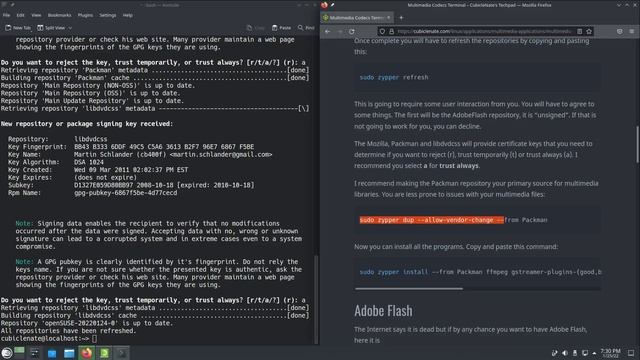640x360 pixels.
Task: Click 'sudo zypper install --from Packman' code
Action: coord(480,272)
